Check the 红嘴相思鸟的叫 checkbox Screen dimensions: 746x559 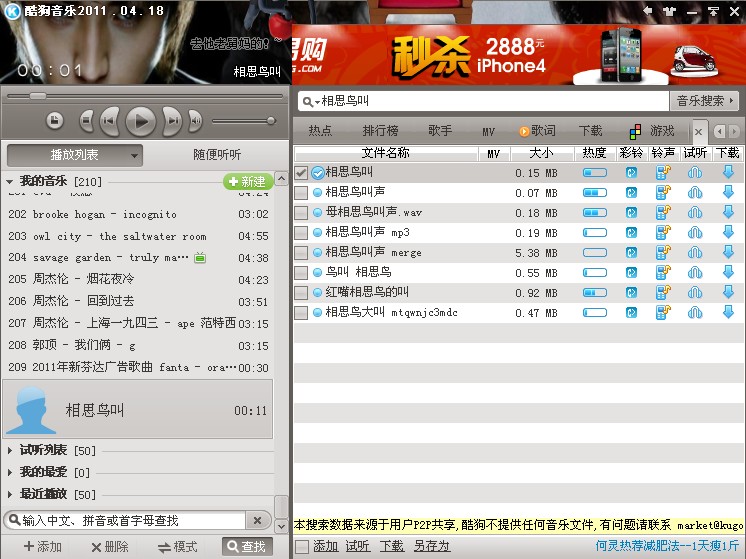coord(301,293)
